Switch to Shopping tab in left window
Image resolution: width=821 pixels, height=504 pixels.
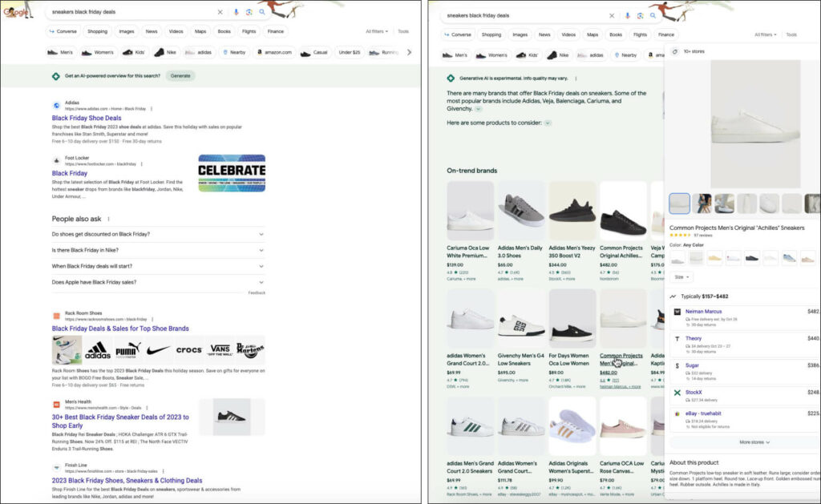pyautogui.click(x=97, y=31)
